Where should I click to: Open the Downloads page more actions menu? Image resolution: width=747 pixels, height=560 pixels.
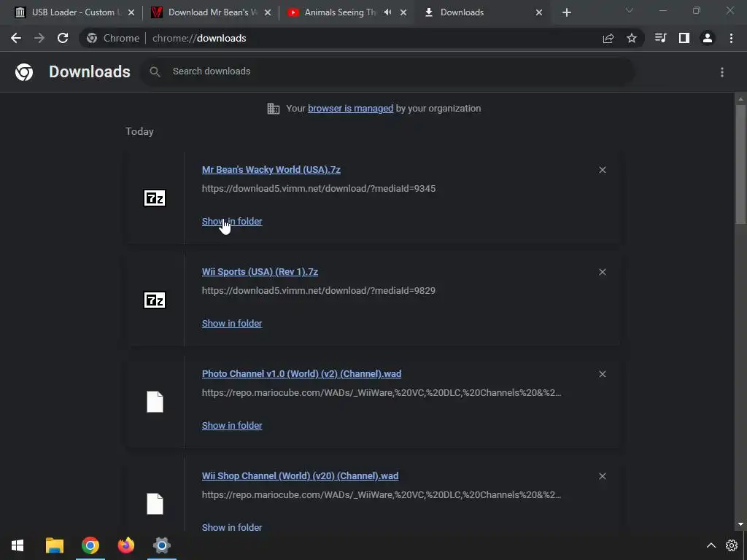point(722,72)
